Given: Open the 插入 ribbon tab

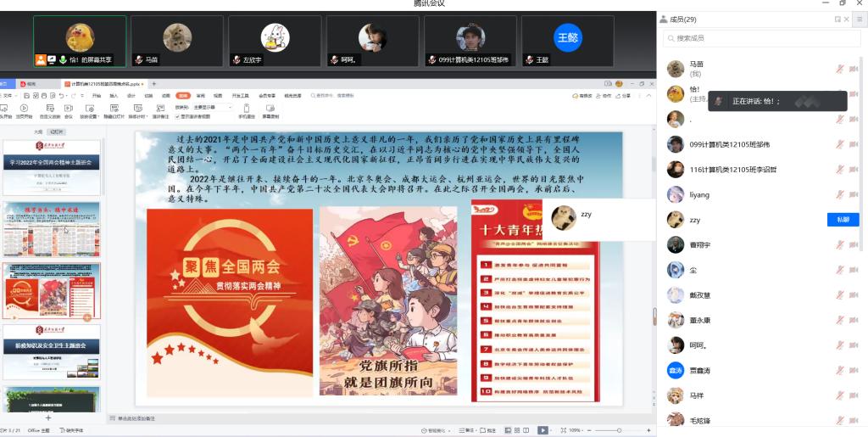Looking at the screenshot, I should click(114, 96).
